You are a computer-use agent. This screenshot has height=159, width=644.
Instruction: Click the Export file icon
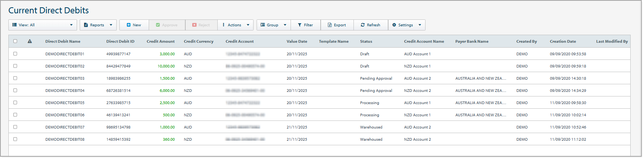(329, 25)
